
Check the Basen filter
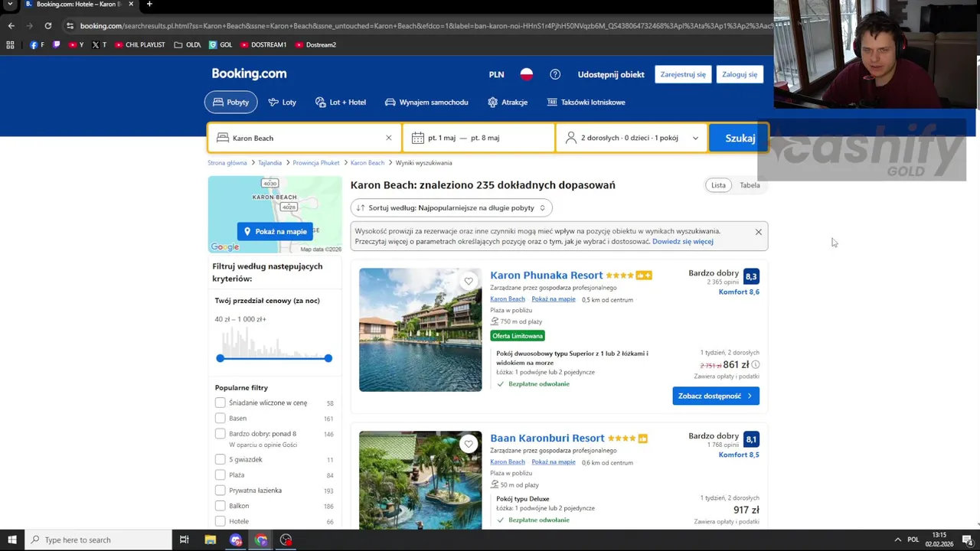click(220, 418)
